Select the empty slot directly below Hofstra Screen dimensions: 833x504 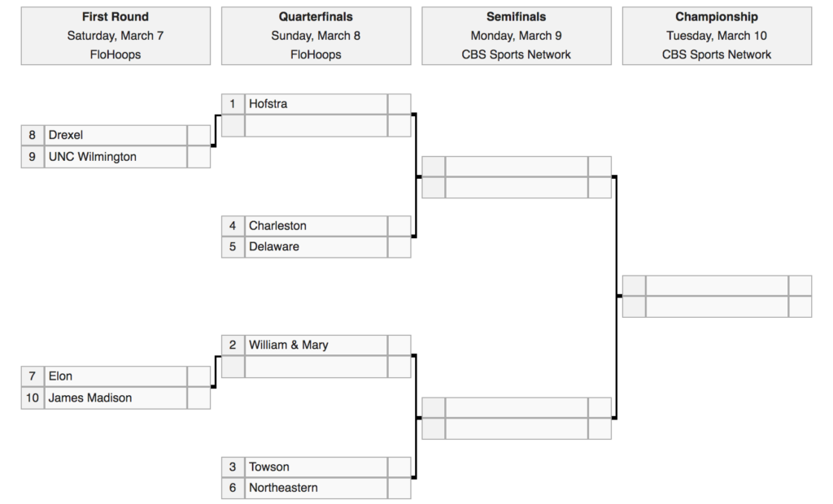tap(316, 125)
